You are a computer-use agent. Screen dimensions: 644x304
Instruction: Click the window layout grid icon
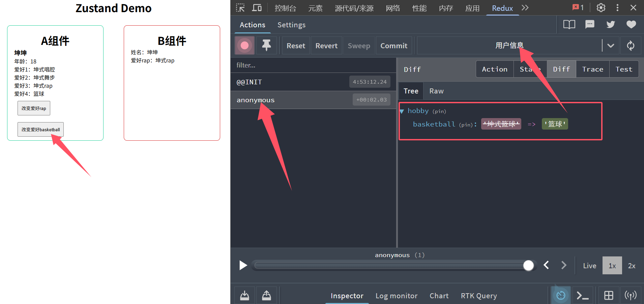[609, 296]
